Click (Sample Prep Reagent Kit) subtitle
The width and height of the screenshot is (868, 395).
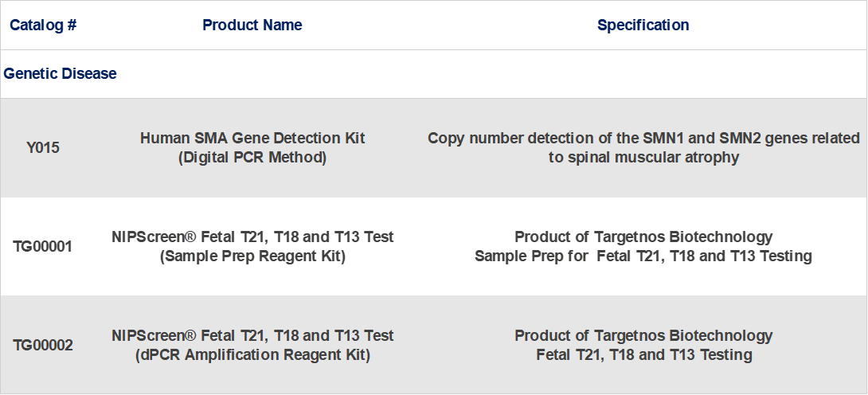pyautogui.click(x=252, y=256)
